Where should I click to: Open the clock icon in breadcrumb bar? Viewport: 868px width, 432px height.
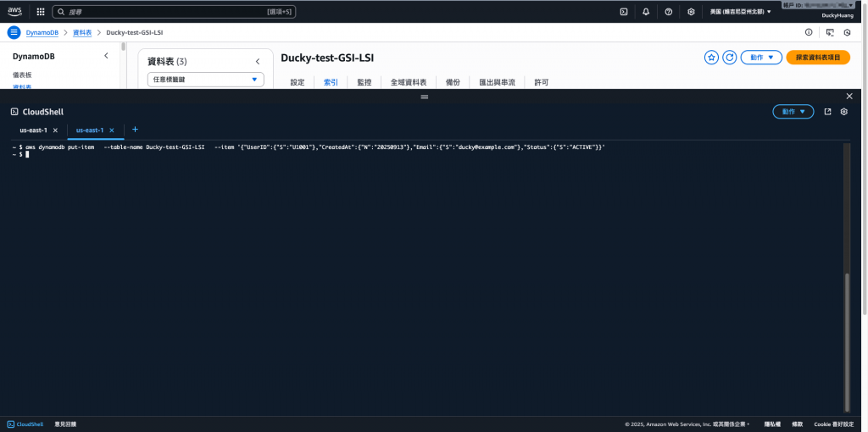tap(847, 33)
